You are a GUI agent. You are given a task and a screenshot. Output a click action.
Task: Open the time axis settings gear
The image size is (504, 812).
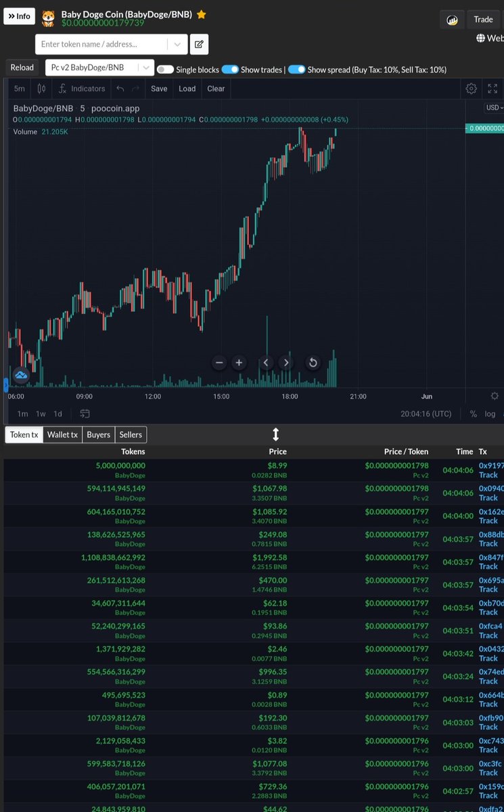point(495,396)
